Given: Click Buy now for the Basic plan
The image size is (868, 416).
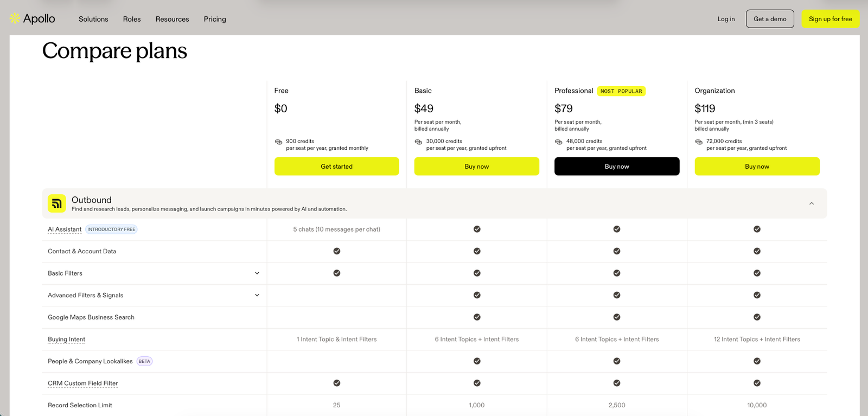Looking at the screenshot, I should pos(477,167).
